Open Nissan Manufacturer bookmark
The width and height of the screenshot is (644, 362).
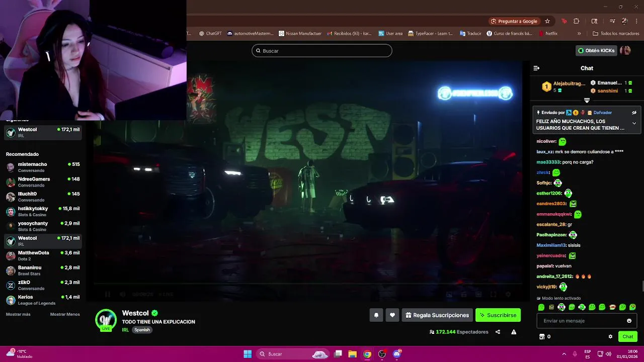click(x=300, y=34)
